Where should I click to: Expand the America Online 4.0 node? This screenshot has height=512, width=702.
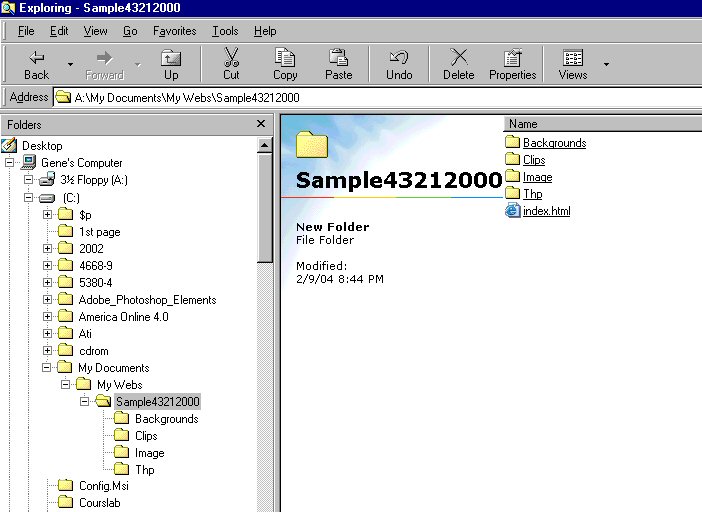point(47,316)
